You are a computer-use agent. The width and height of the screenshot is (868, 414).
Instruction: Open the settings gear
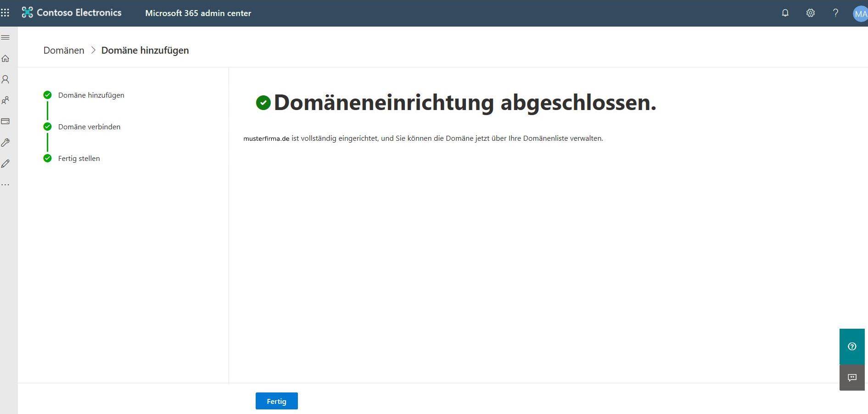(x=810, y=13)
